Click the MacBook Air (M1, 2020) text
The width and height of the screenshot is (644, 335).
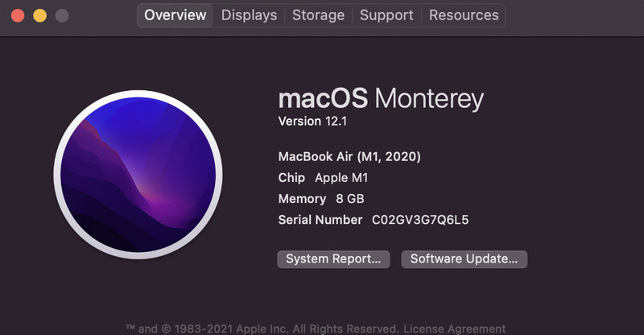point(349,156)
